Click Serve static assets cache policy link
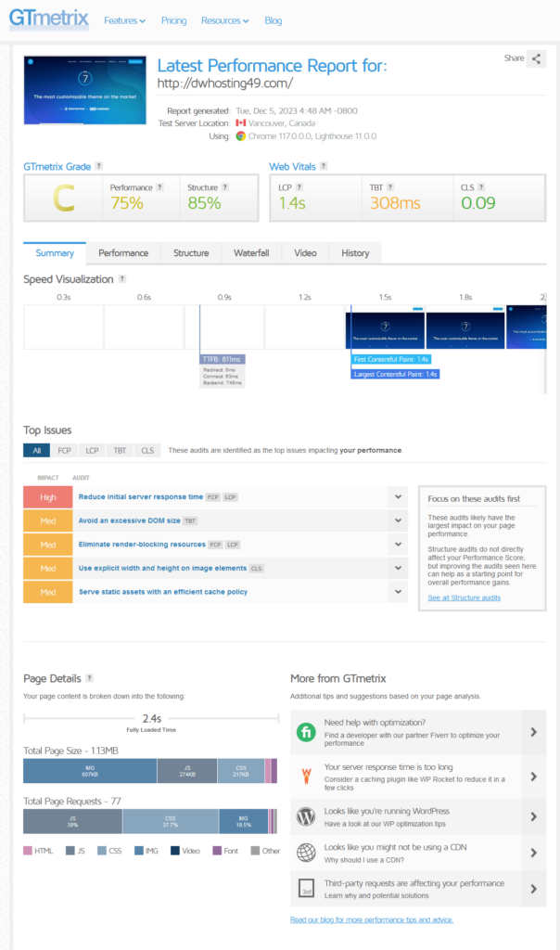560x950 pixels. 163,591
